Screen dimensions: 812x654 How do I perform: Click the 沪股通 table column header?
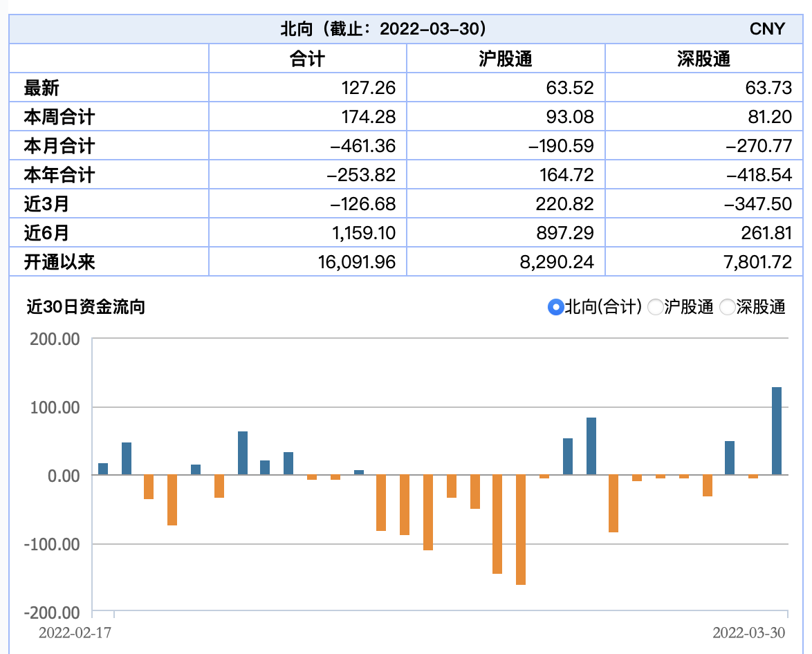(506, 59)
